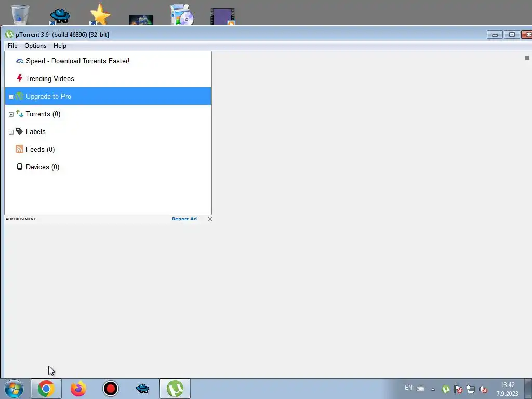Show hidden system tray icons arrow
Screen dimensions: 532x399
pos(433,389)
